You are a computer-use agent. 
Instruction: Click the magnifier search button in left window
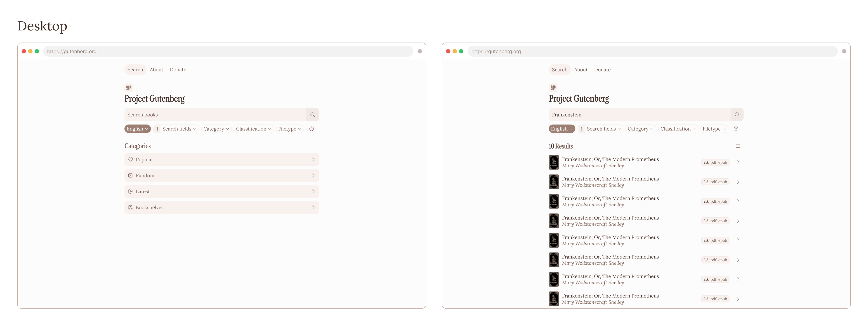pyautogui.click(x=312, y=115)
